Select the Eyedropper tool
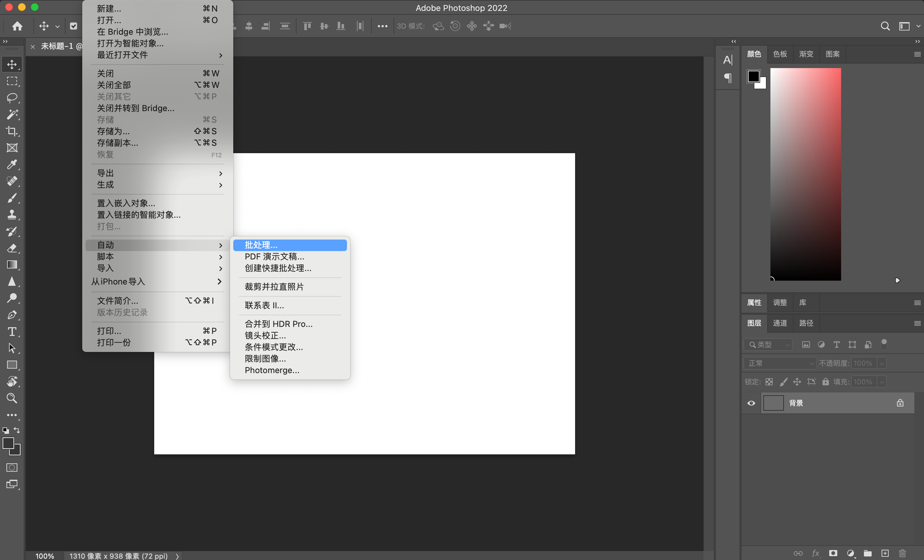The width and height of the screenshot is (924, 560). coord(12,164)
